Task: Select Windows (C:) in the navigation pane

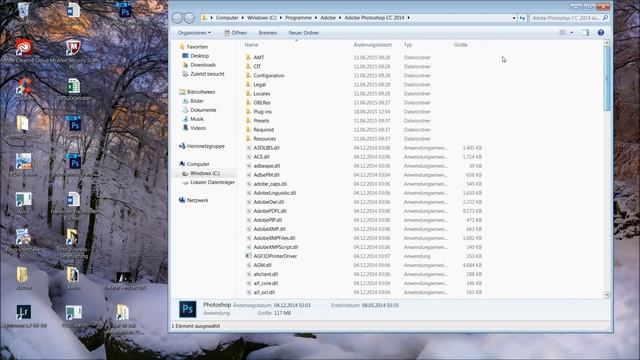Action: click(x=205, y=173)
